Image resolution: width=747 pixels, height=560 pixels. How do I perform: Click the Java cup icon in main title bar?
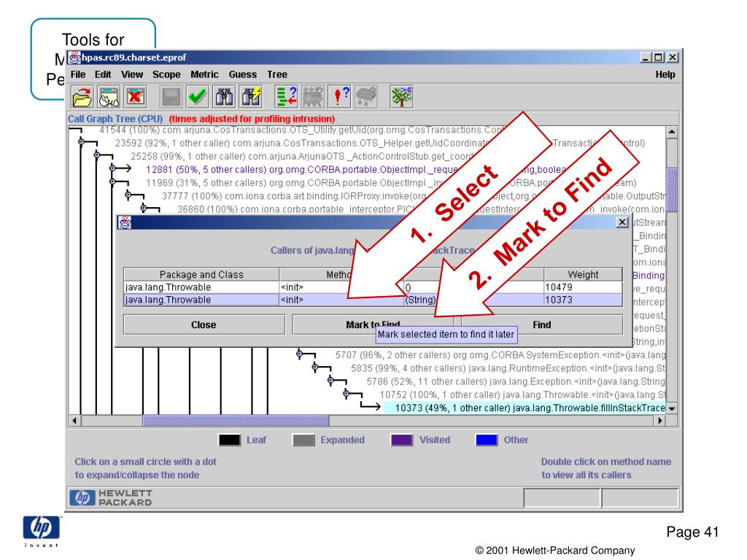pyautogui.click(x=74, y=58)
